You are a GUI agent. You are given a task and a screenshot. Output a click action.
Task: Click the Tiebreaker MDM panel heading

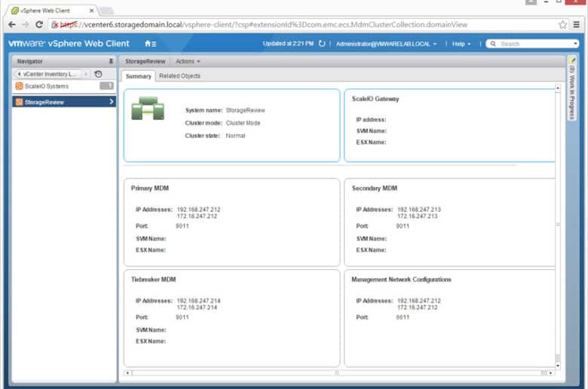coord(153,280)
